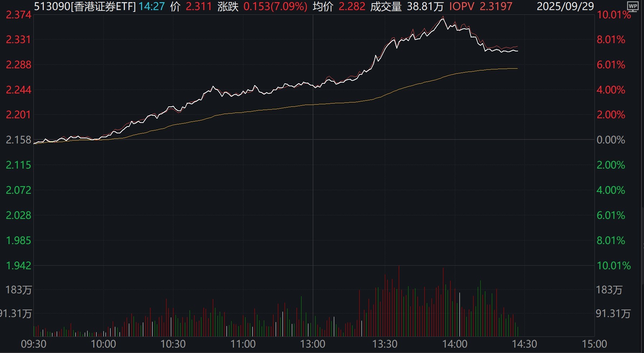
Task: Click the 2.374 top price axis label
Action: 19,15
